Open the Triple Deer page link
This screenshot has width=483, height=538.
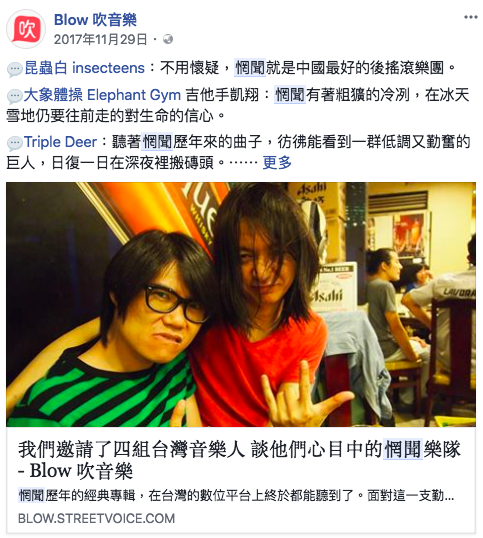click(60, 142)
